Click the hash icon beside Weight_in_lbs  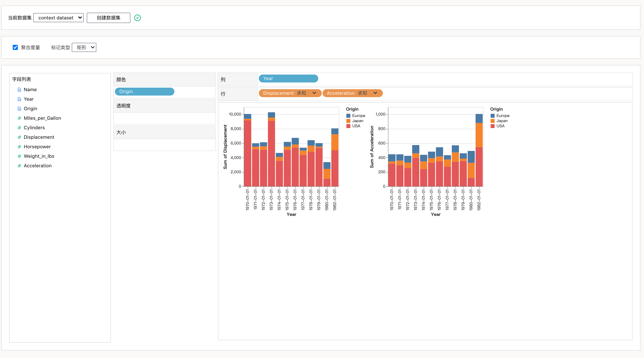pyautogui.click(x=19, y=156)
